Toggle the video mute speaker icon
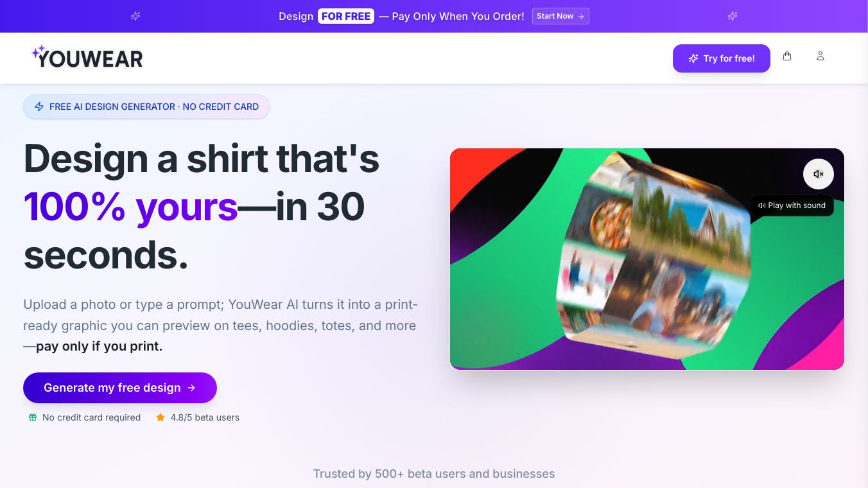 click(x=818, y=174)
